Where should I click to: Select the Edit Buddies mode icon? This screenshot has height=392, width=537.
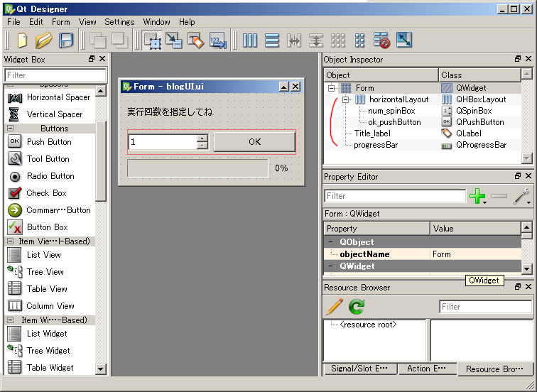tap(196, 40)
